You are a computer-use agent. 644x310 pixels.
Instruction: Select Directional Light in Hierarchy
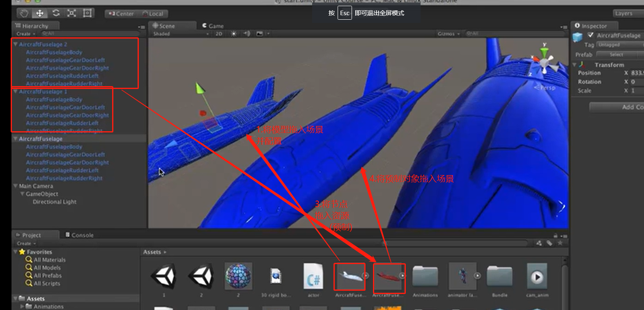55,202
